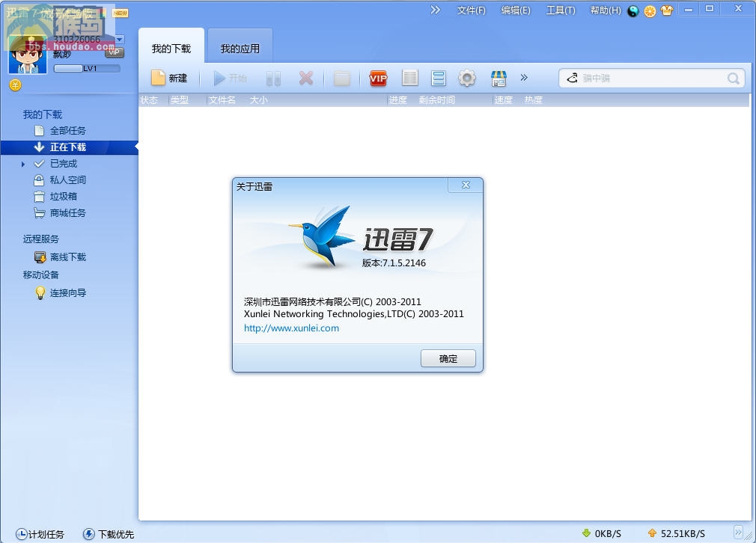Click the red VIP toolbar icon
The height and width of the screenshot is (543, 756).
pos(378,78)
